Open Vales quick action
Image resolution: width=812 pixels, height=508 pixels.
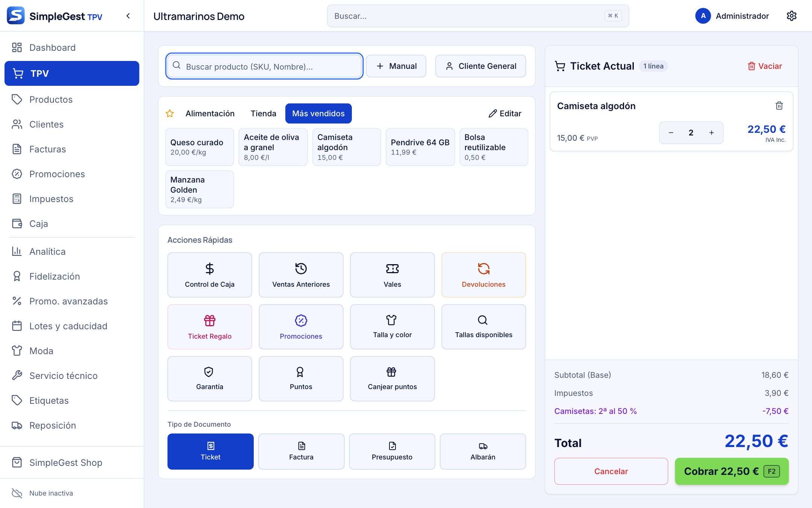coord(392,275)
